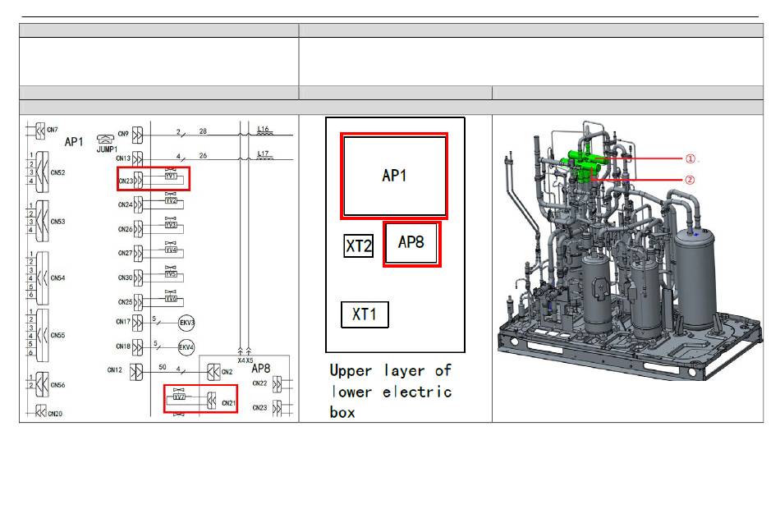Viewport: 780px width, 532px height.
Task: Select the AP1 board box in layout
Action: coord(394,176)
